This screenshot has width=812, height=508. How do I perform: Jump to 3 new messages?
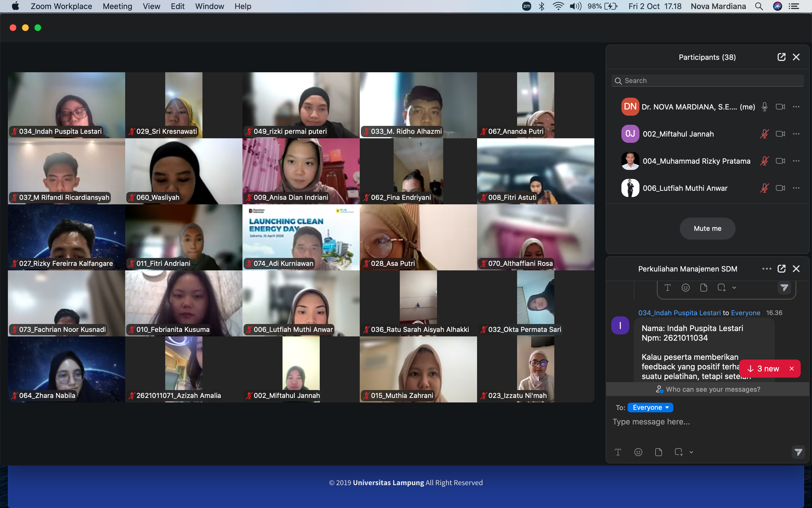(x=764, y=369)
